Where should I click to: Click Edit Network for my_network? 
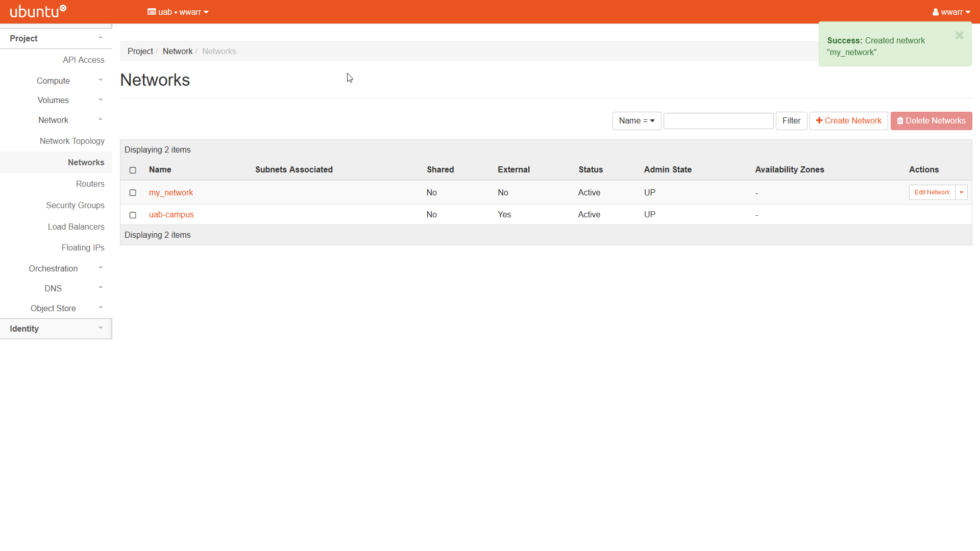click(x=932, y=192)
